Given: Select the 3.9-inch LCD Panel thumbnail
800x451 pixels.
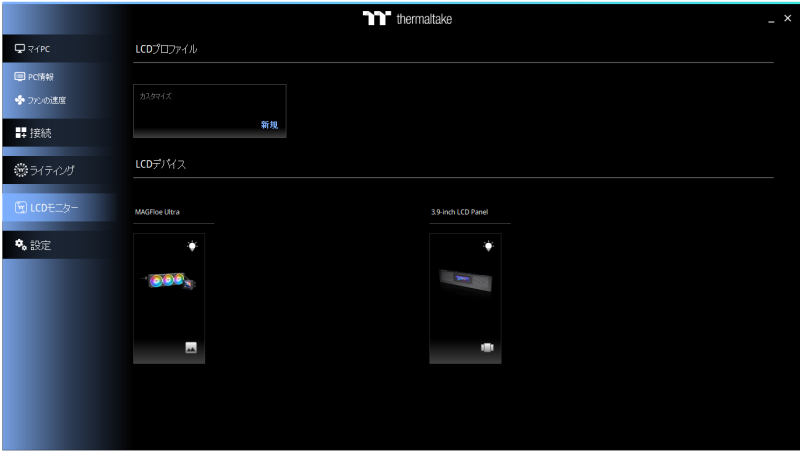Looking at the screenshot, I should click(x=465, y=282).
